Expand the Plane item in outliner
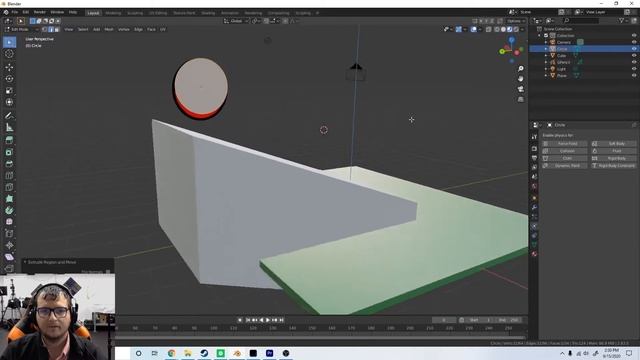This screenshot has height=360, width=640. point(546,76)
